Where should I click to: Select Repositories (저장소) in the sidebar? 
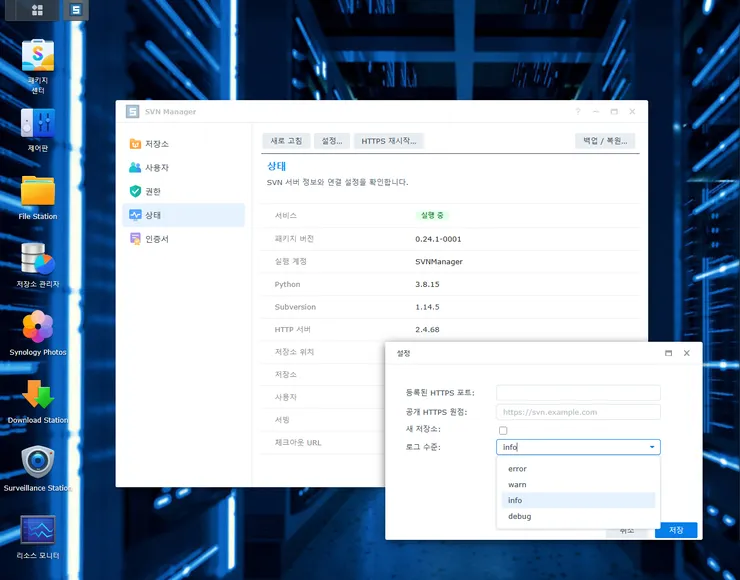point(183,144)
